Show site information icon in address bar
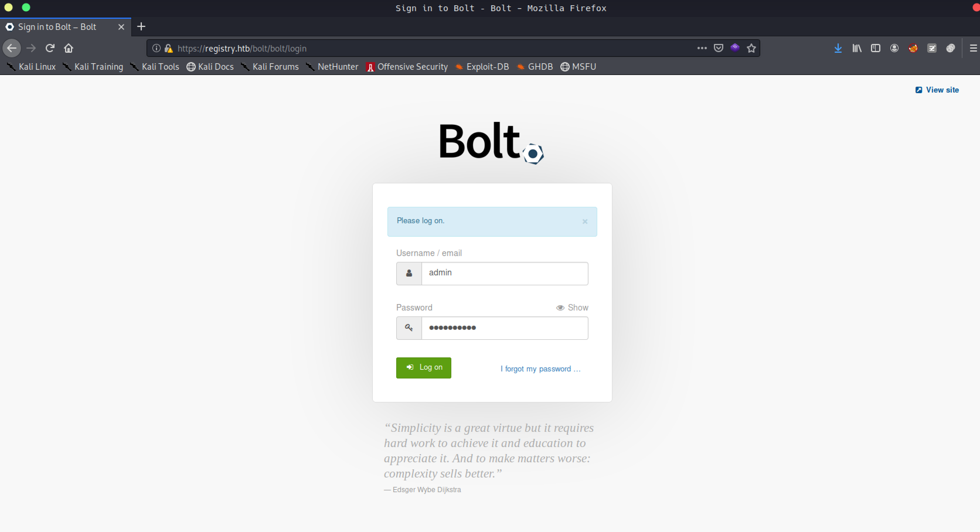Viewport: 980px width, 532px height. (156, 48)
